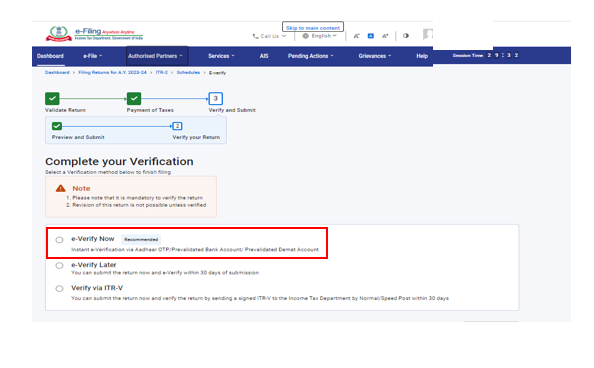Click the globe language icon
Image resolution: width=594 pixels, height=368 pixels.
305,36
